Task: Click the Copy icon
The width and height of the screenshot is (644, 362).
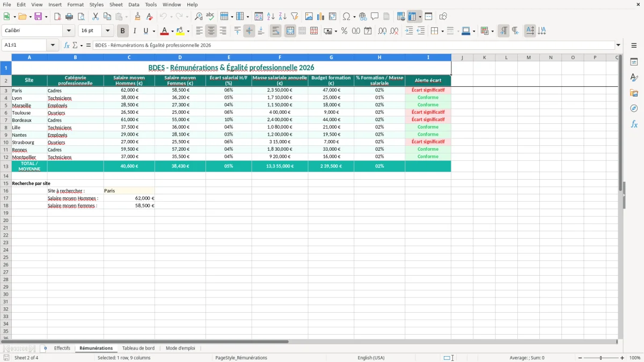Action: (107, 17)
